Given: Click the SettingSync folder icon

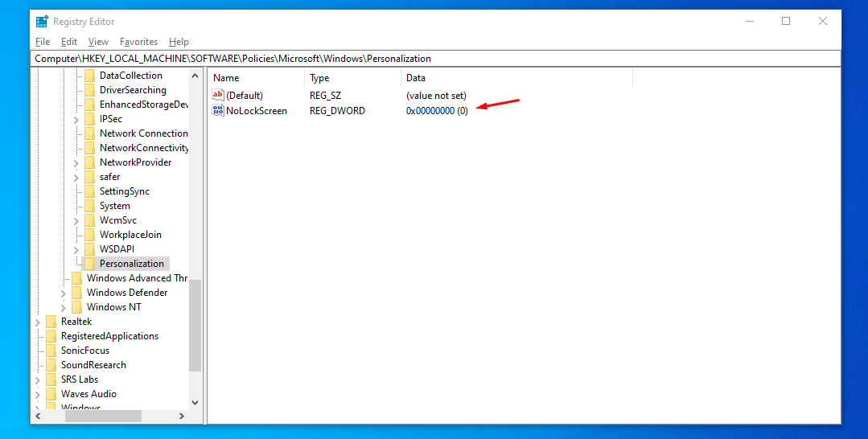Looking at the screenshot, I should click(x=89, y=191).
